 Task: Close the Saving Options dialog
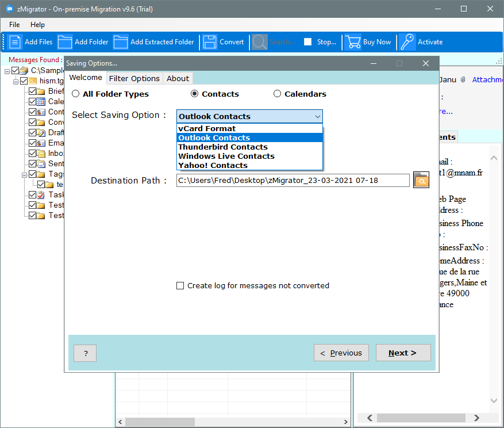pos(426,63)
